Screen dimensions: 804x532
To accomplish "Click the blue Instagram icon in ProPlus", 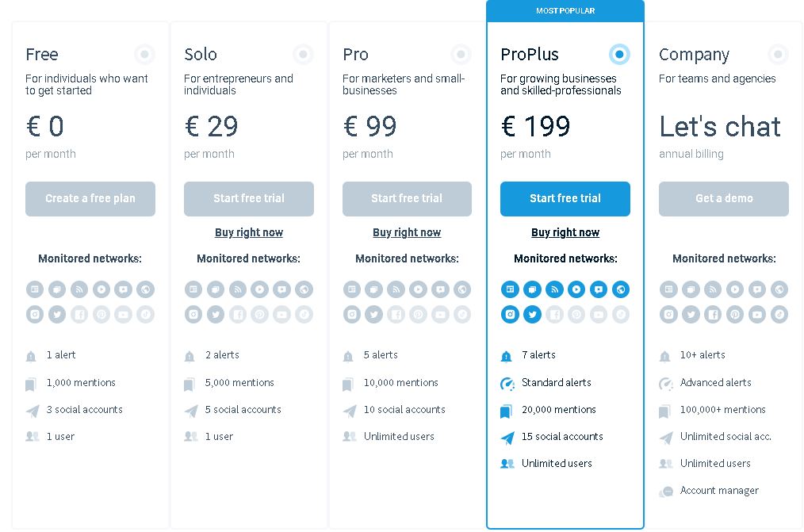I will click(x=510, y=314).
